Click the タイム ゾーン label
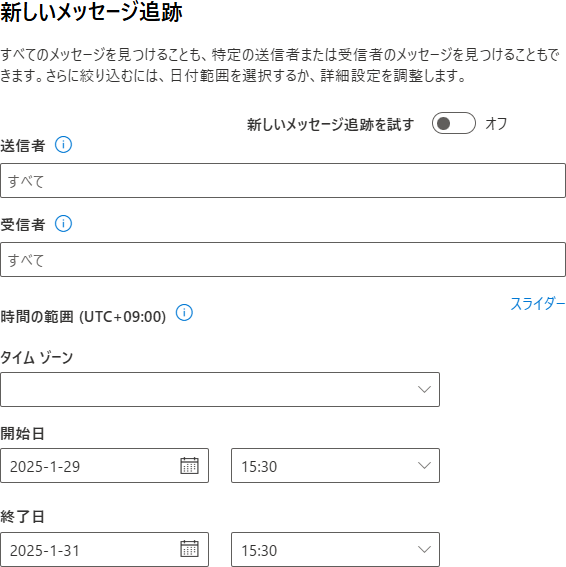566x567 pixels. (37, 358)
